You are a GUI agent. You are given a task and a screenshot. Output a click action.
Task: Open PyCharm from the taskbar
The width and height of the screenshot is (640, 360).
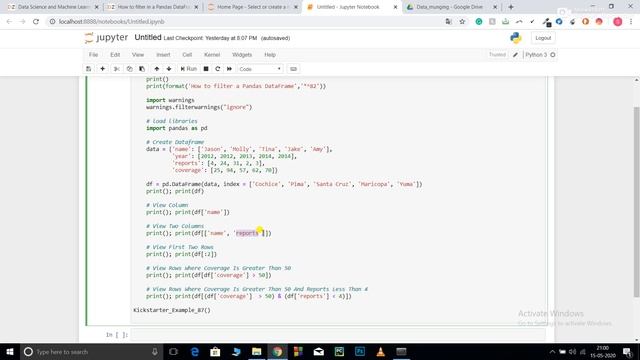[x=339, y=351]
